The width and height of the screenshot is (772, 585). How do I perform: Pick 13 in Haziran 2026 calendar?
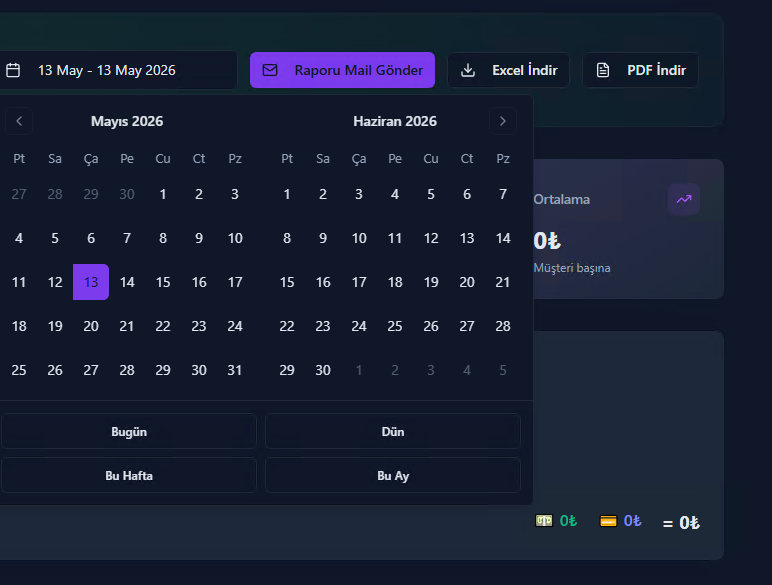click(467, 238)
